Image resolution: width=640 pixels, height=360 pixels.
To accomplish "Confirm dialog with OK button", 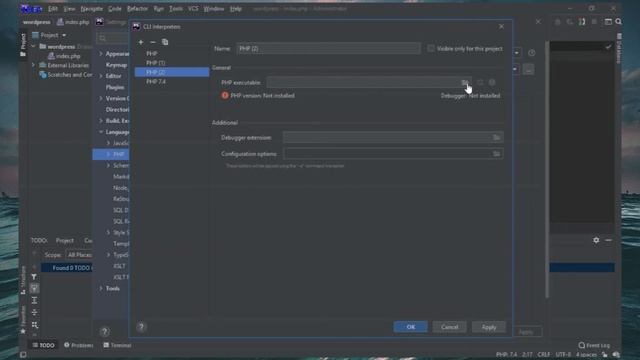I will click(411, 327).
